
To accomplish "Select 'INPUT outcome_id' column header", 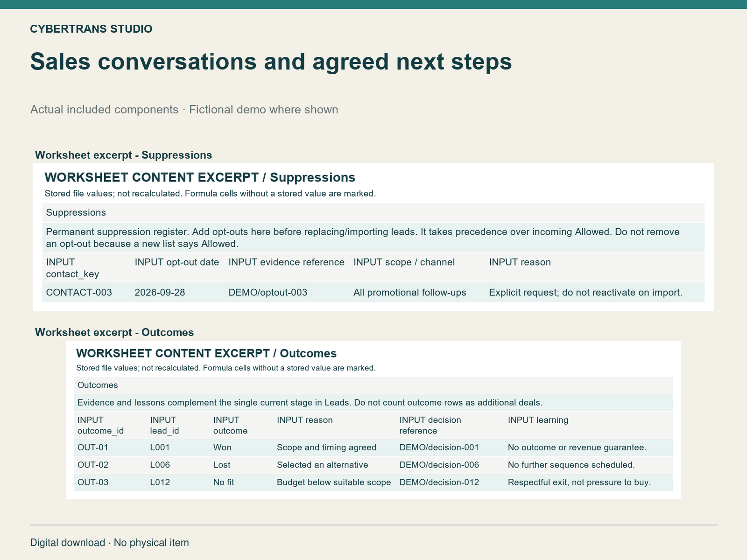I will point(100,425).
